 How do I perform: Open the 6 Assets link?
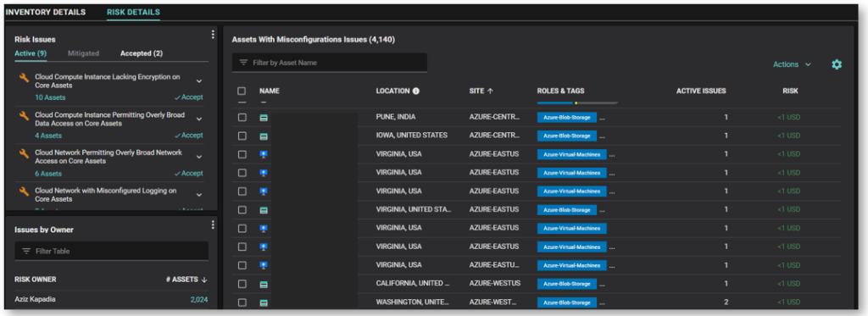48,173
